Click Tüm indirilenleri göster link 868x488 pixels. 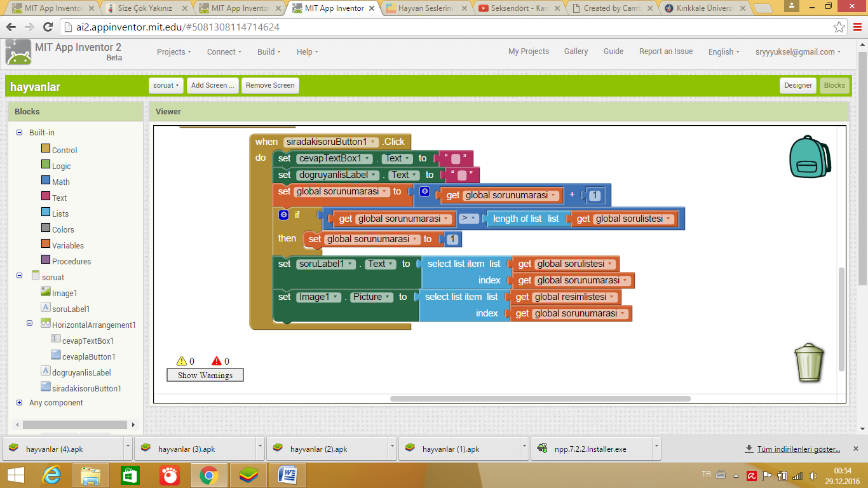(798, 449)
